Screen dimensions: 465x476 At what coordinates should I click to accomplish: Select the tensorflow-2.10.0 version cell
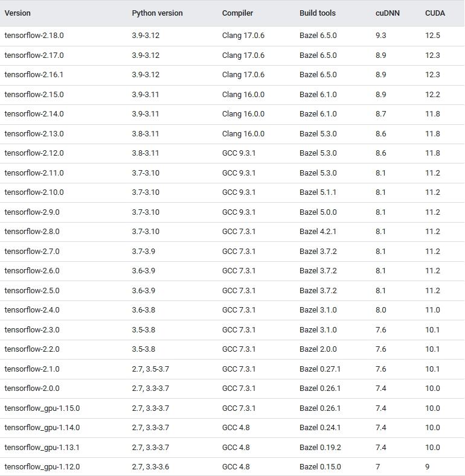34,192
